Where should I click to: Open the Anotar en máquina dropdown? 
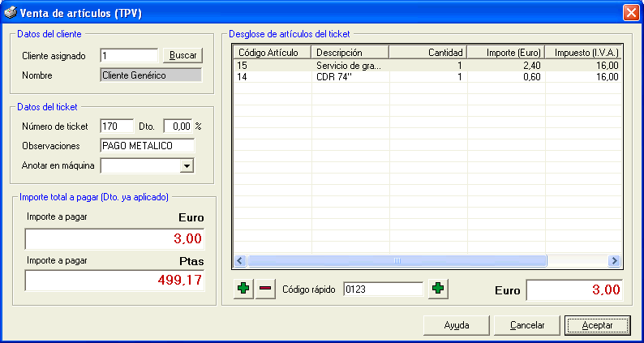187,166
